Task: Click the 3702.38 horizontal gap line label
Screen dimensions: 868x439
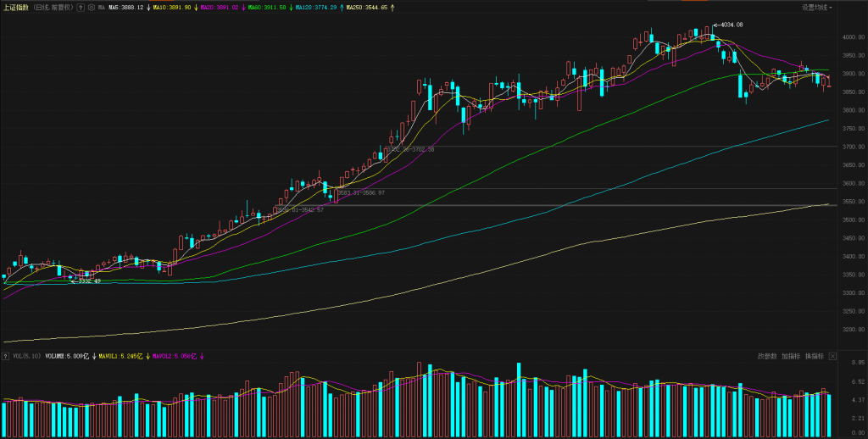Action: click(x=413, y=149)
